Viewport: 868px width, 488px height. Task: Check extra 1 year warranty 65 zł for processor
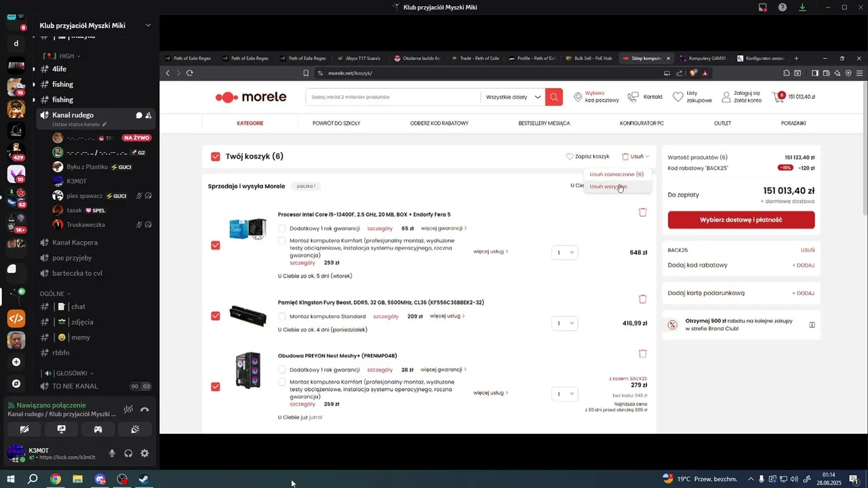click(282, 228)
